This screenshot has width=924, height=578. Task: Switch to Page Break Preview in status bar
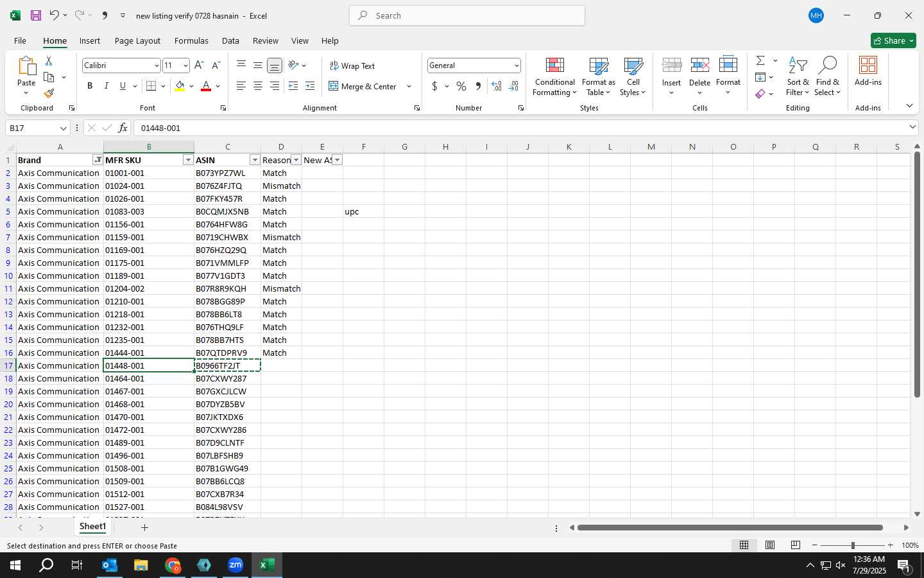796,545
